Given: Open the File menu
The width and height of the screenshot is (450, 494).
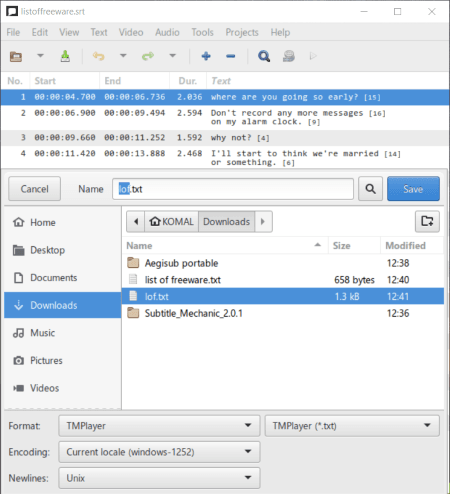Looking at the screenshot, I should [13, 32].
